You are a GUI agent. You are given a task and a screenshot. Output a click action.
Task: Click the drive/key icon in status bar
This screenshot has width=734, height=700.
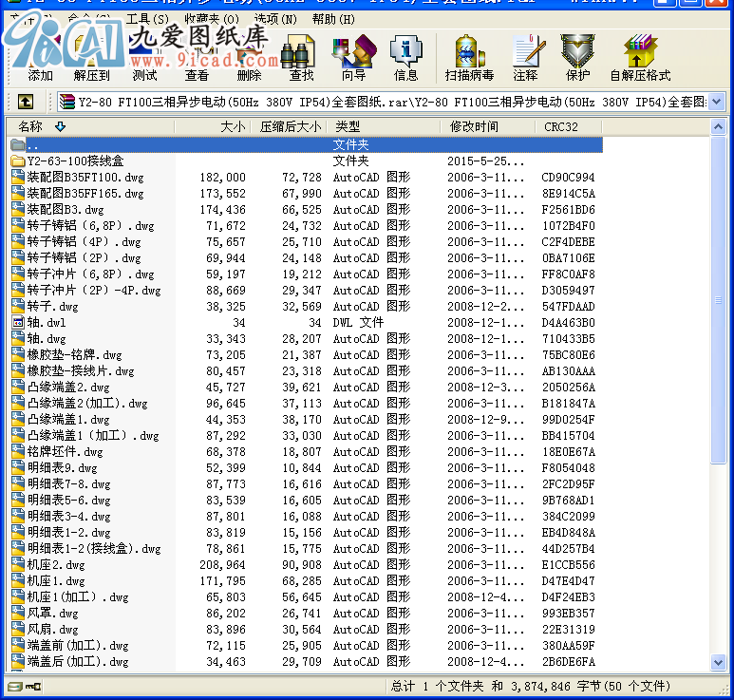14,686
